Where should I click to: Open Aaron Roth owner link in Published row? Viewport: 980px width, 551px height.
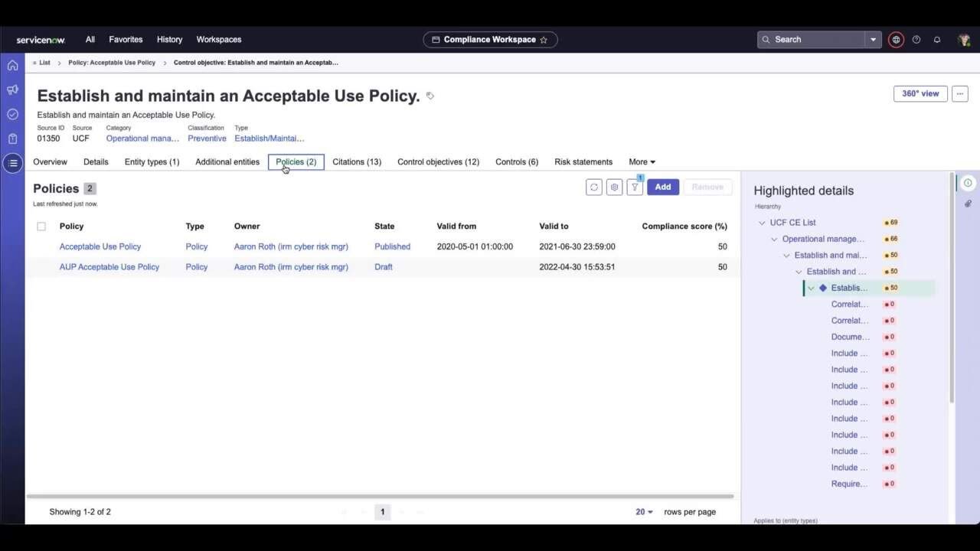pyautogui.click(x=291, y=247)
